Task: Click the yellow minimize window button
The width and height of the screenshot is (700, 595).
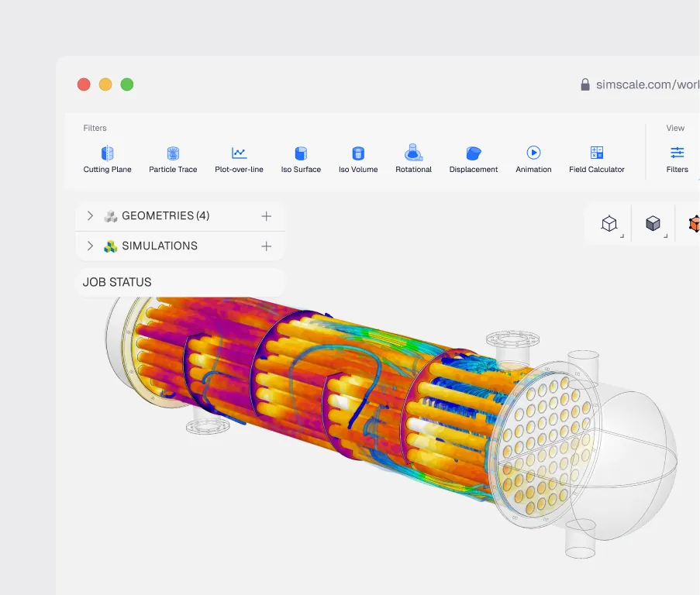Action: tap(105, 84)
